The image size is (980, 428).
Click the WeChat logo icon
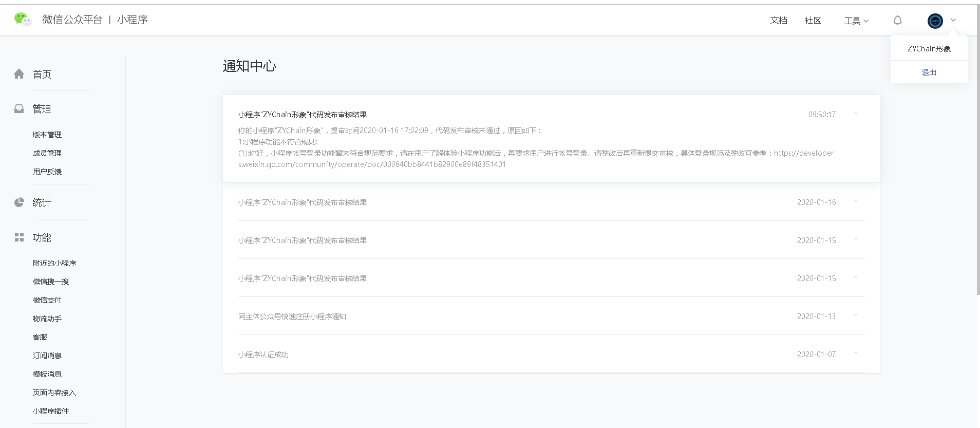(23, 20)
